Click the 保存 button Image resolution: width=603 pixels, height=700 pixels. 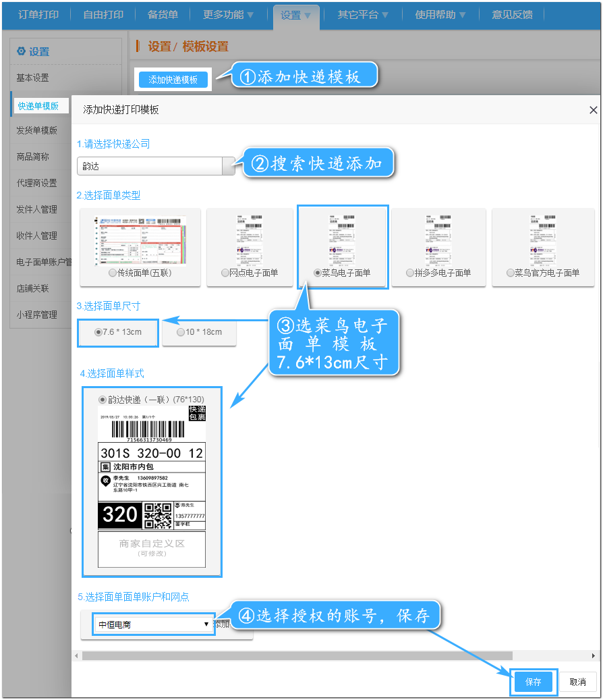pyautogui.click(x=533, y=682)
